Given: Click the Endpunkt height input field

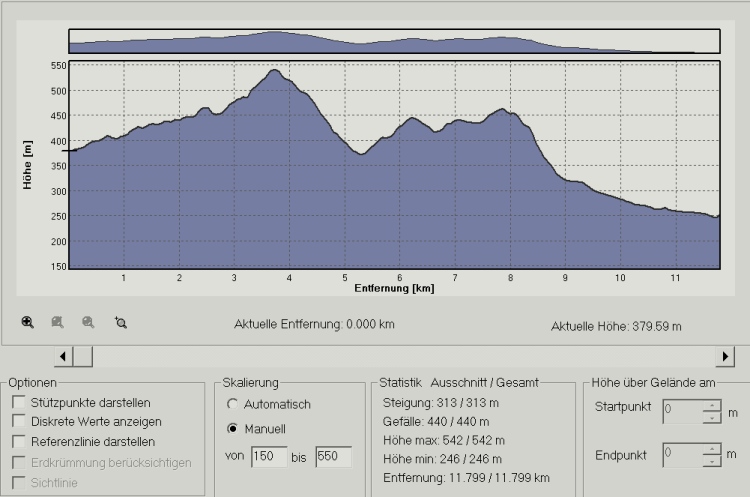Looking at the screenshot, I should click(683, 454).
